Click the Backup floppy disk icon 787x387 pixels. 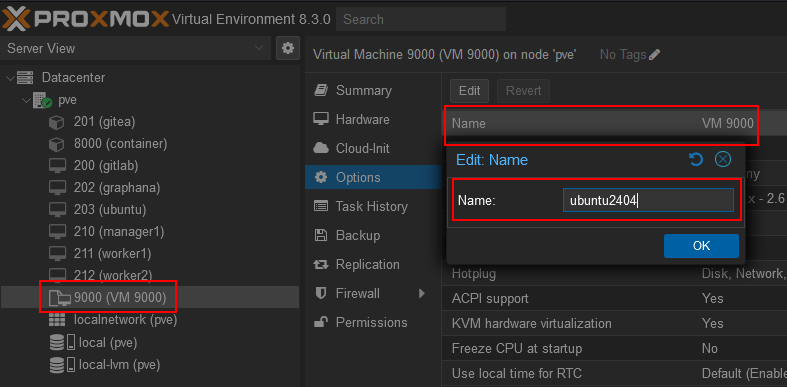click(320, 235)
